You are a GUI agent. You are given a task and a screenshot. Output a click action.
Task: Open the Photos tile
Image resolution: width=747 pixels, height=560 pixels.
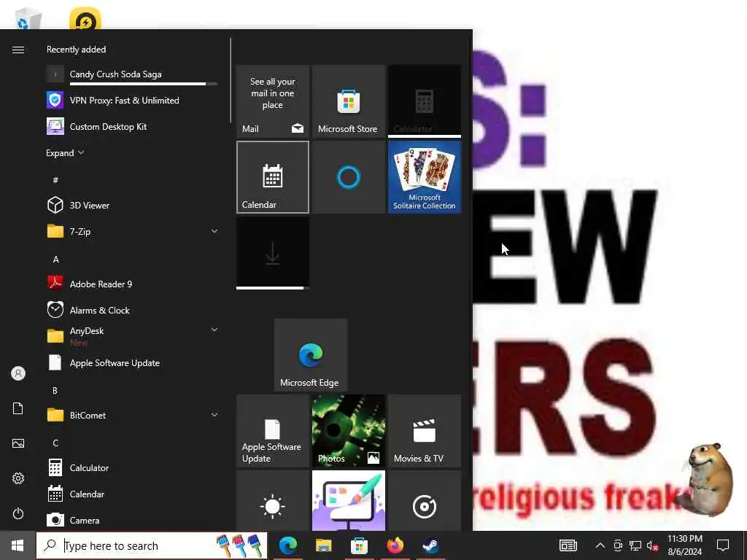[348, 431]
